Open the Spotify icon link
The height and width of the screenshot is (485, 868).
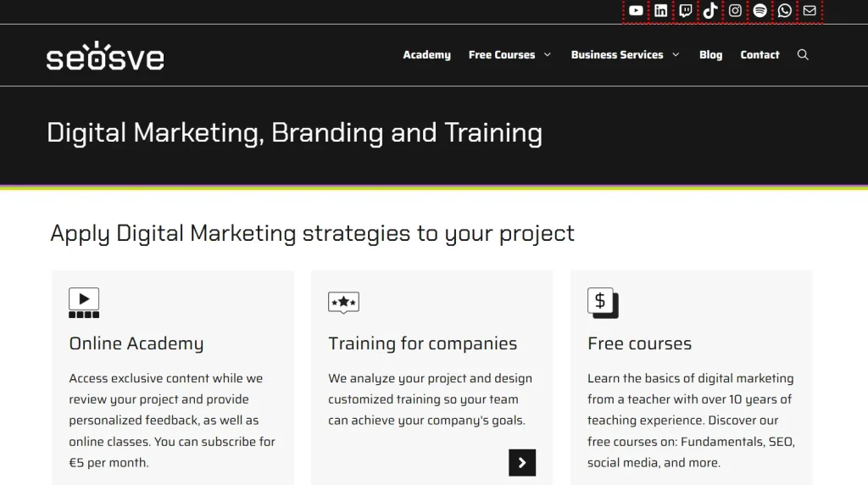(x=760, y=10)
